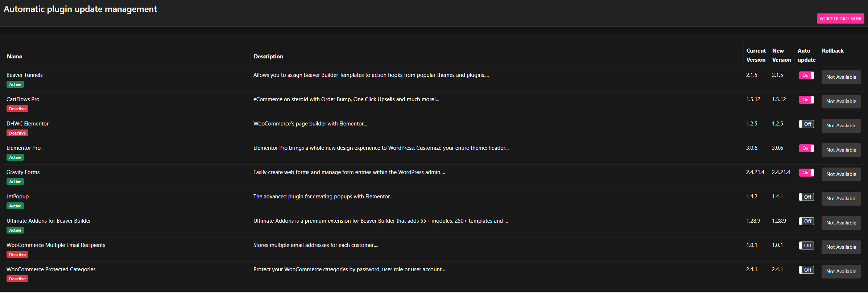
Task: Click description "Elementor Pro brings a whole new design"
Action: (381, 148)
